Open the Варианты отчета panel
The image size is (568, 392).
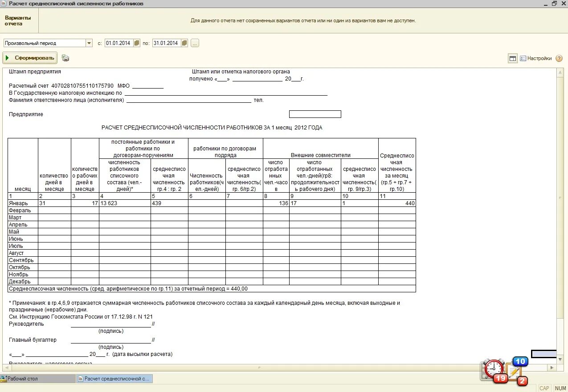(x=19, y=20)
